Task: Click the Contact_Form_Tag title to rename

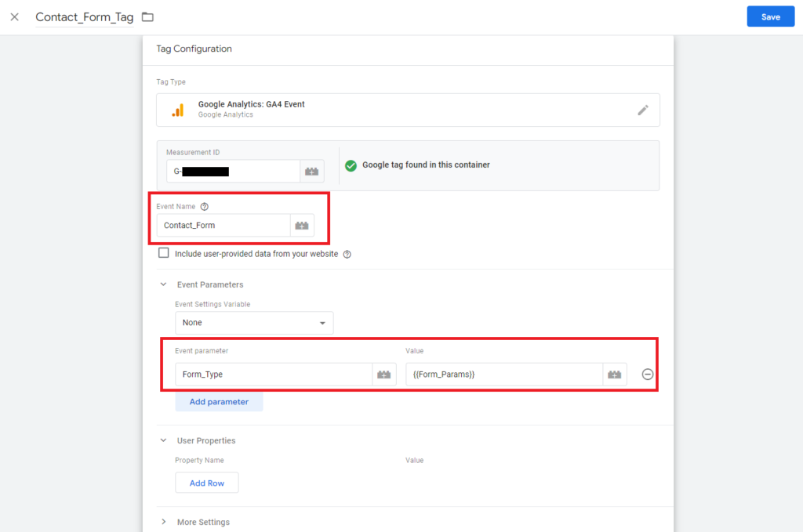Action: click(x=85, y=17)
